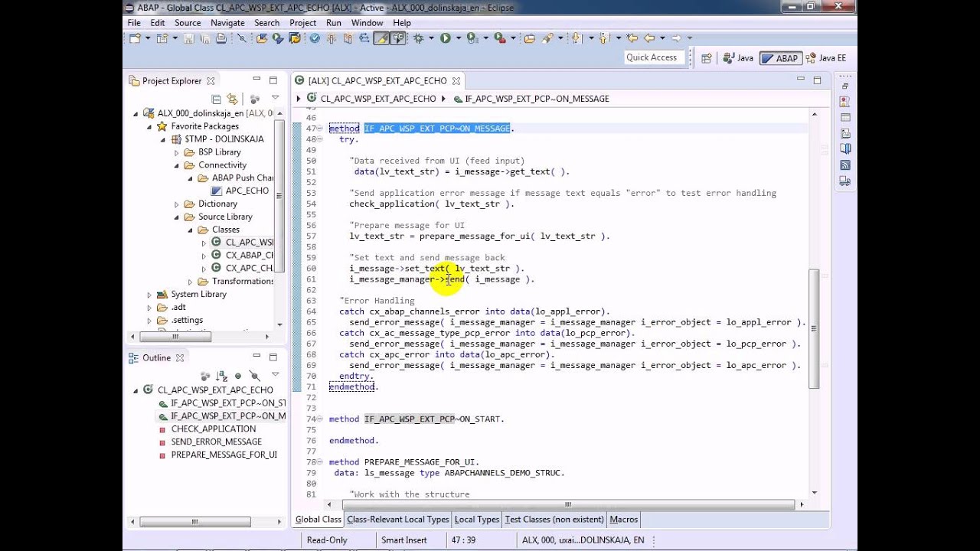Open the Window menu
This screenshot has height=551, width=980.
click(x=367, y=23)
